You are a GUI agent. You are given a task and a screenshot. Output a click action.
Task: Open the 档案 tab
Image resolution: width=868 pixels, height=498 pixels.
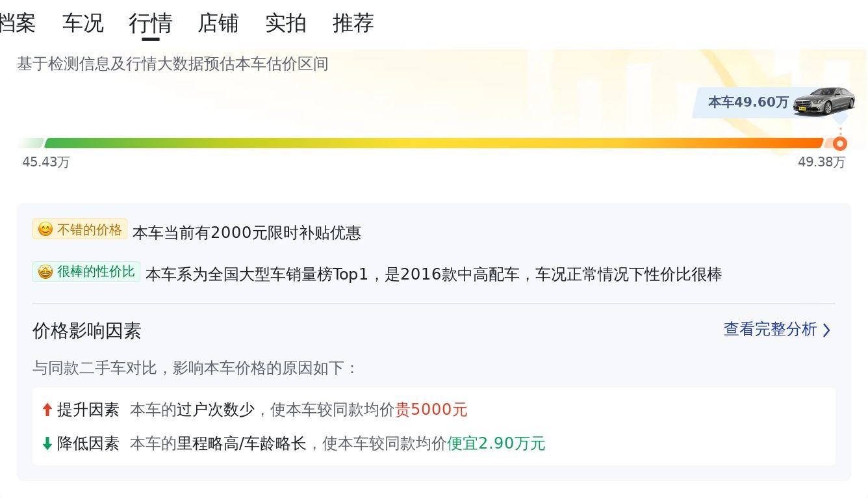[x=17, y=23]
